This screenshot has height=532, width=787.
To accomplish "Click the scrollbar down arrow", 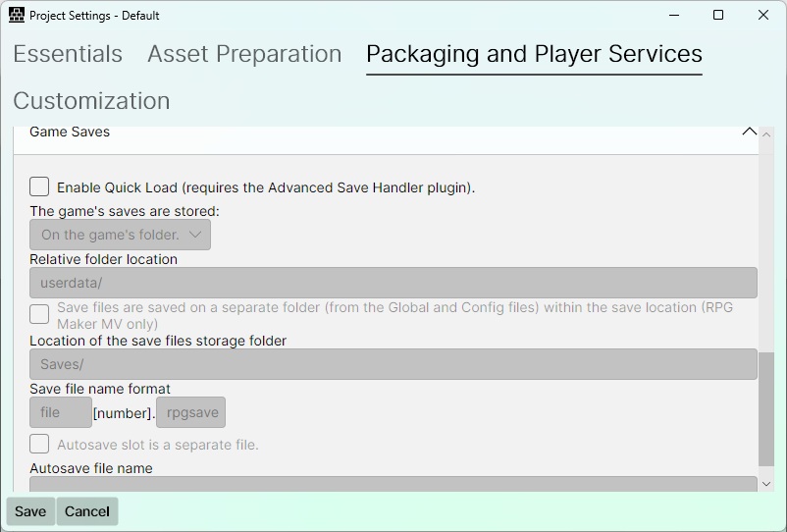I will [766, 484].
